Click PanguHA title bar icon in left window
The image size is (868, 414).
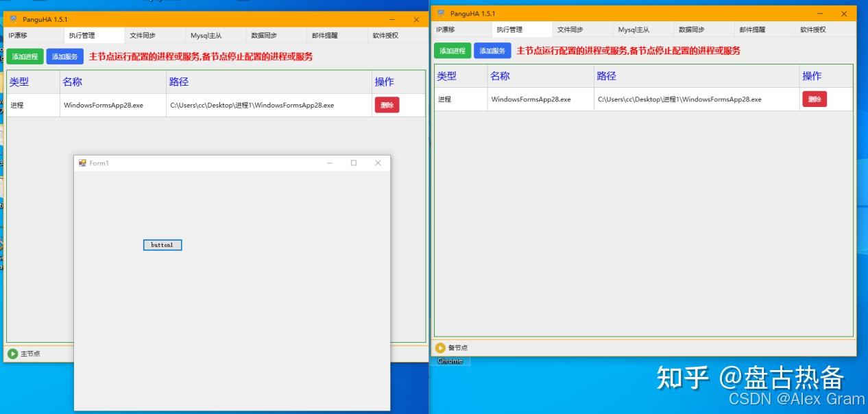tap(13, 19)
